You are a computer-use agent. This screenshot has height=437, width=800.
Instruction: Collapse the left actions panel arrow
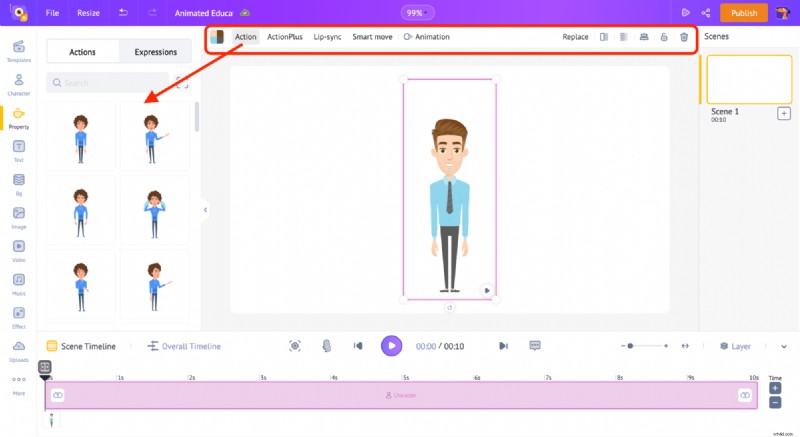click(205, 210)
